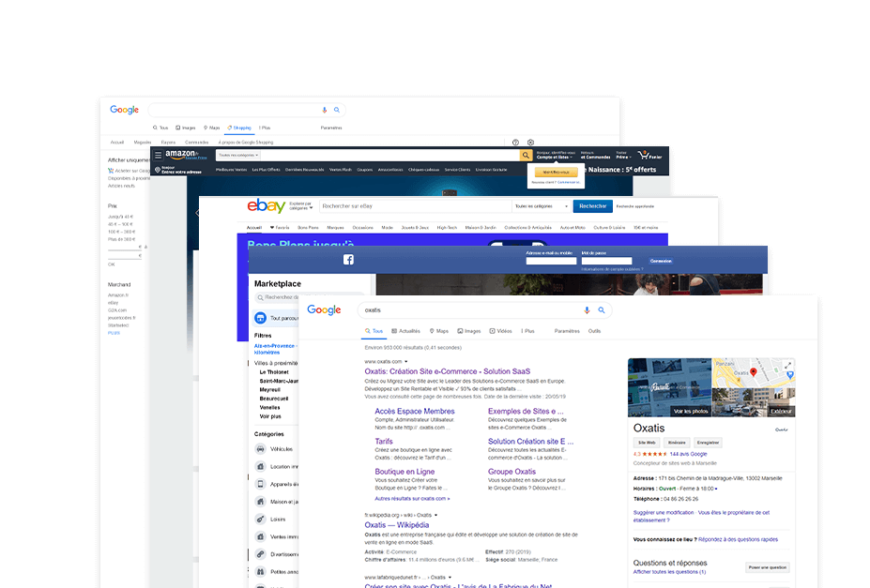Select Maps tab in oxatis results

(439, 331)
